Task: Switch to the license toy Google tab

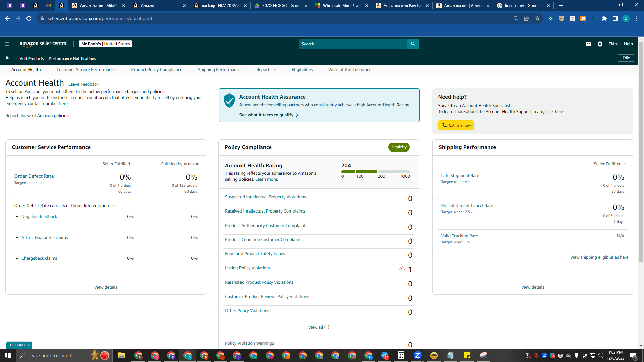Action: tap(523, 6)
